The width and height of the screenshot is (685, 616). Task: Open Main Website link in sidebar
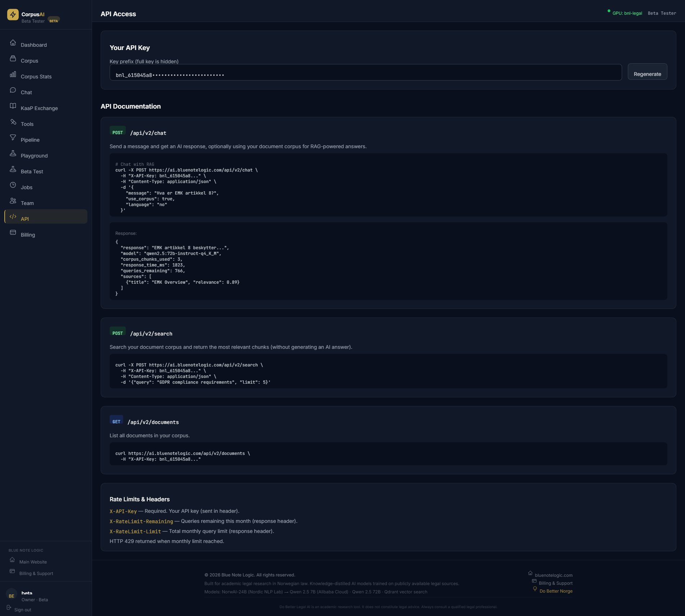point(33,562)
